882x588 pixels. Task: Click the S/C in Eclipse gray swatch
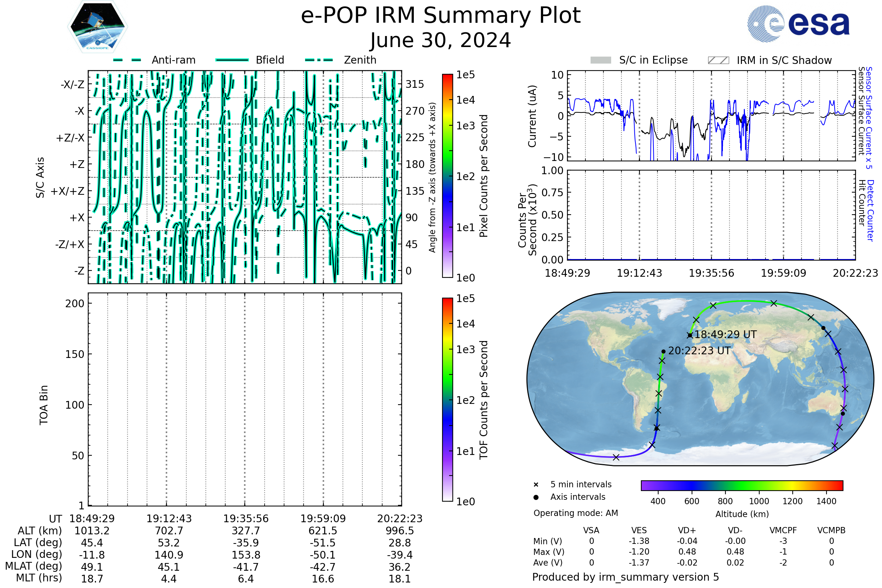(600, 60)
